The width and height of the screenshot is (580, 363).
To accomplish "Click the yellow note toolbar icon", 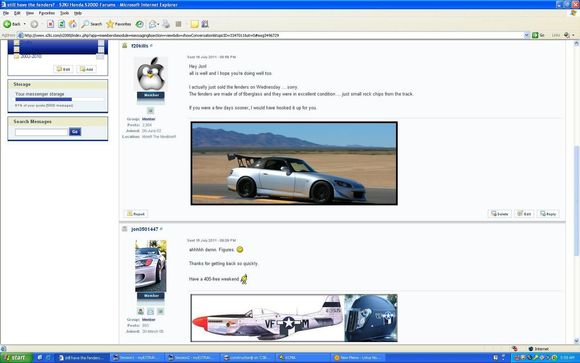I will click(x=195, y=24).
